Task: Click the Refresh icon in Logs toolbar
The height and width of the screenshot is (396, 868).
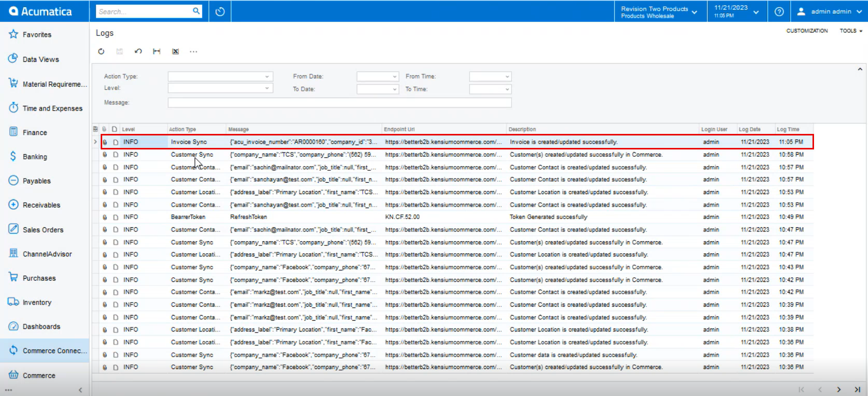Action: coord(101,51)
